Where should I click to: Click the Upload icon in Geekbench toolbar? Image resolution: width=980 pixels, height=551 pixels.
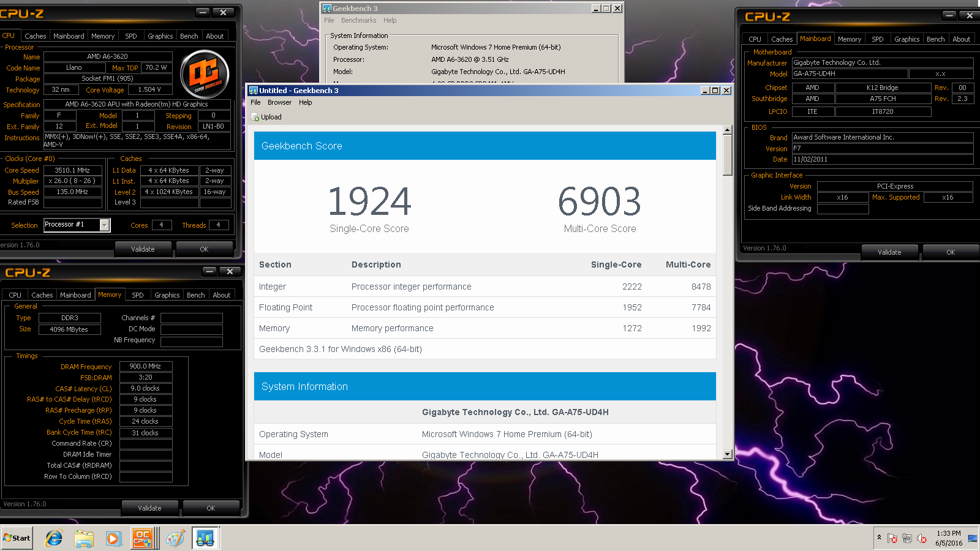click(x=255, y=117)
